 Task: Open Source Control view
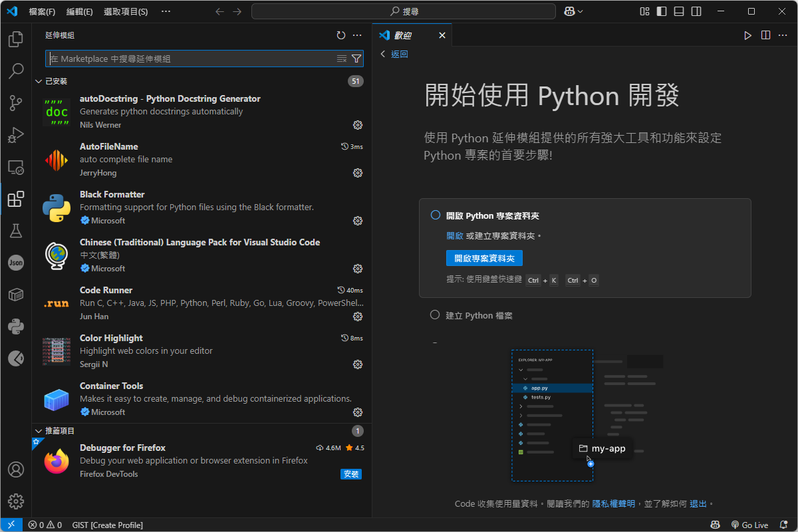coord(15,103)
